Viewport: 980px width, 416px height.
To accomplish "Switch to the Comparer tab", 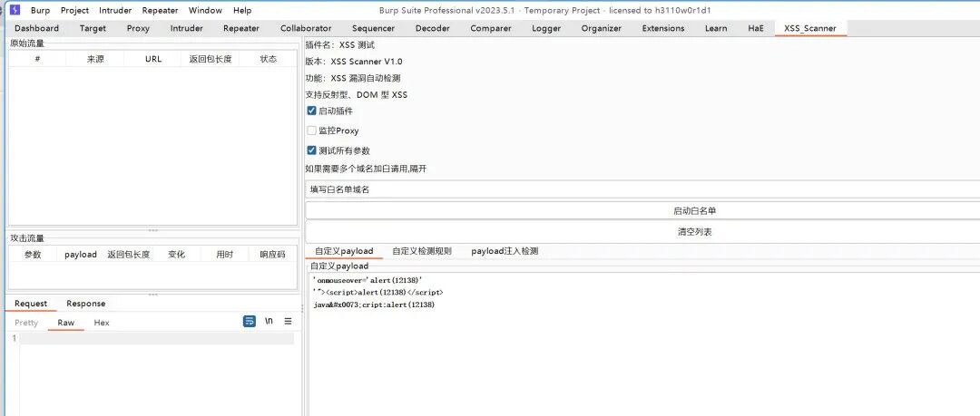I will 491,28.
